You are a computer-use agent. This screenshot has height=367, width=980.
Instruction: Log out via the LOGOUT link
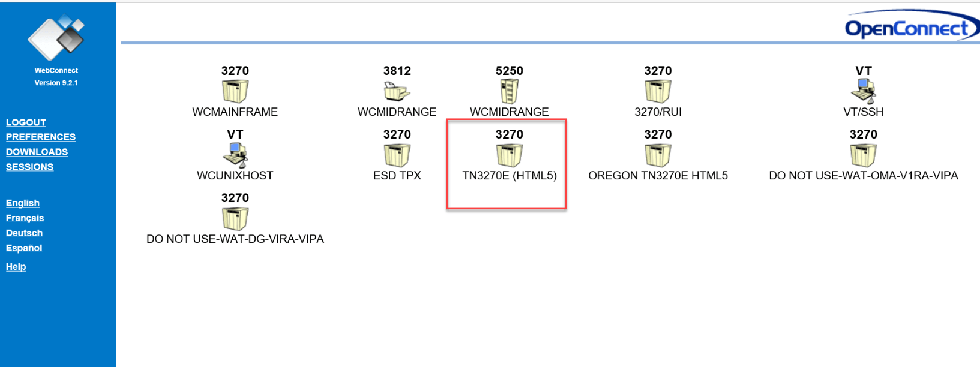26,122
